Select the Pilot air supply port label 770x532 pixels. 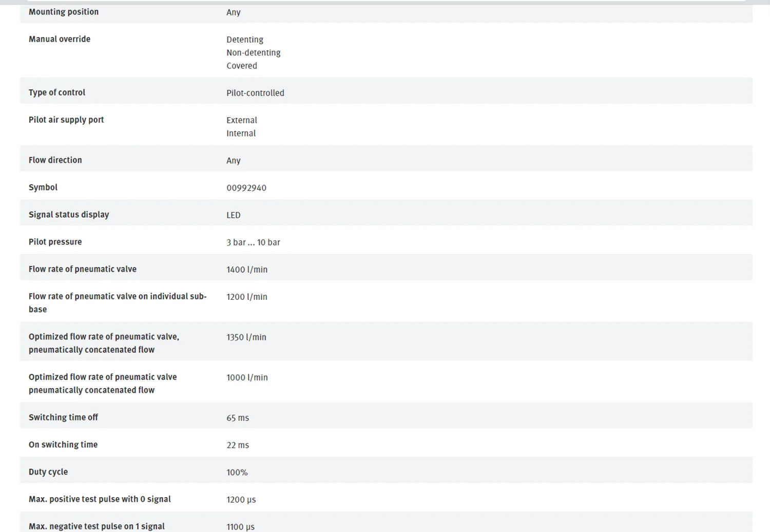pos(66,120)
